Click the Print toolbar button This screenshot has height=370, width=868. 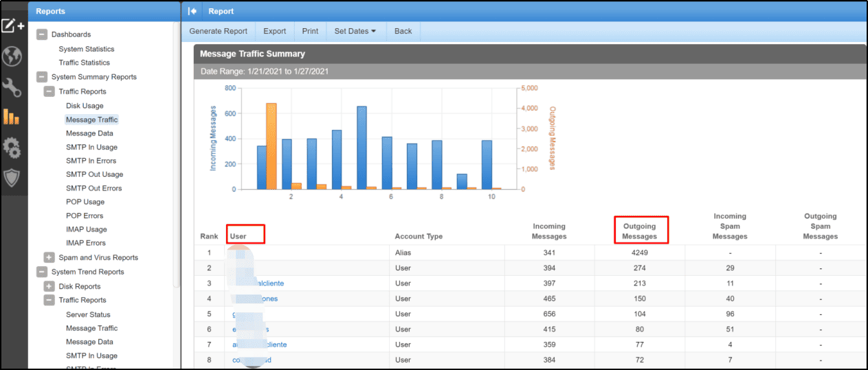[310, 31]
